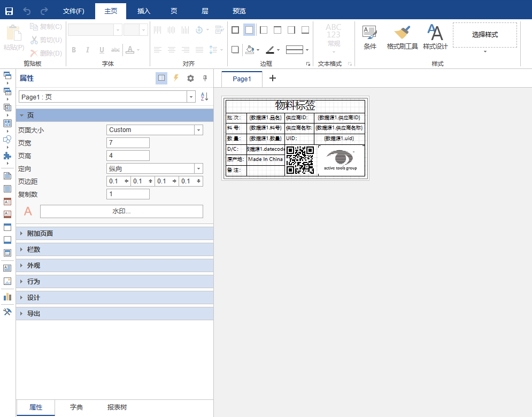Image resolution: width=532 pixels, height=417 pixels.
Task: Click the Watermark (水印...) button
Action: pos(121,212)
